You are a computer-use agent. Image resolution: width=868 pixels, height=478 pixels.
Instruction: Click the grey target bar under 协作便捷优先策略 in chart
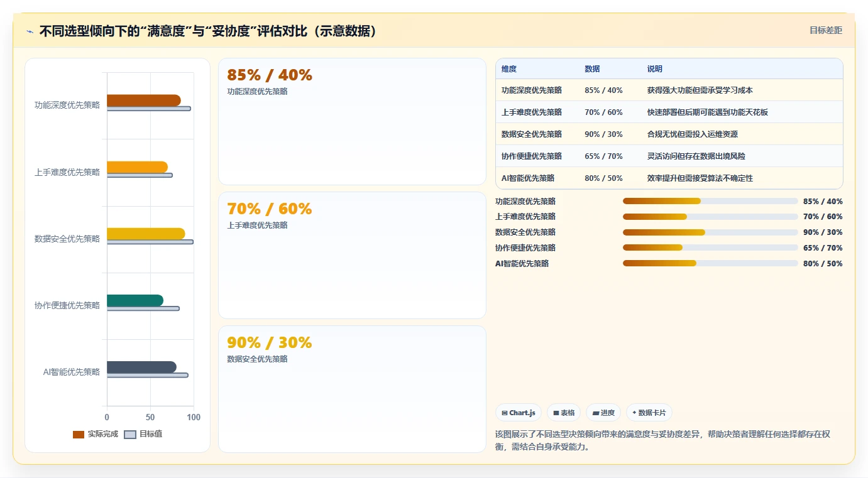tap(143, 308)
